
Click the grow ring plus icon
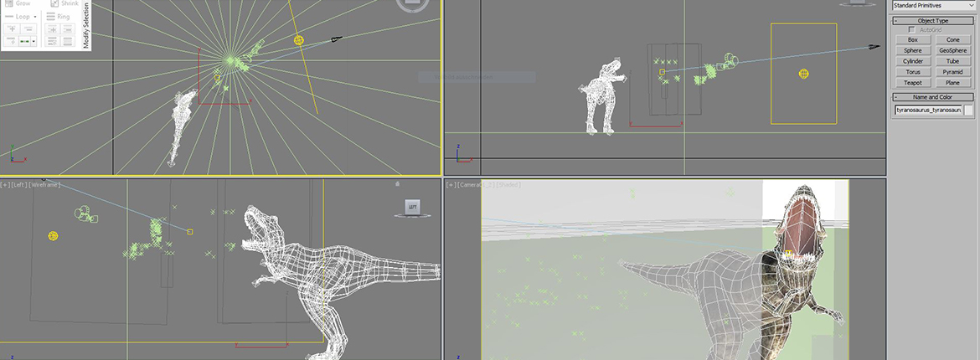(x=53, y=29)
